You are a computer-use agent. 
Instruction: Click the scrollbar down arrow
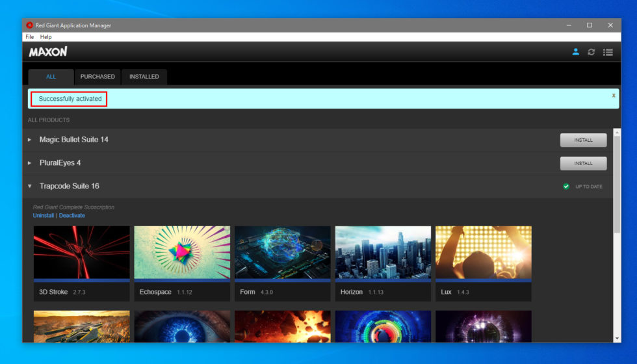[617, 339]
